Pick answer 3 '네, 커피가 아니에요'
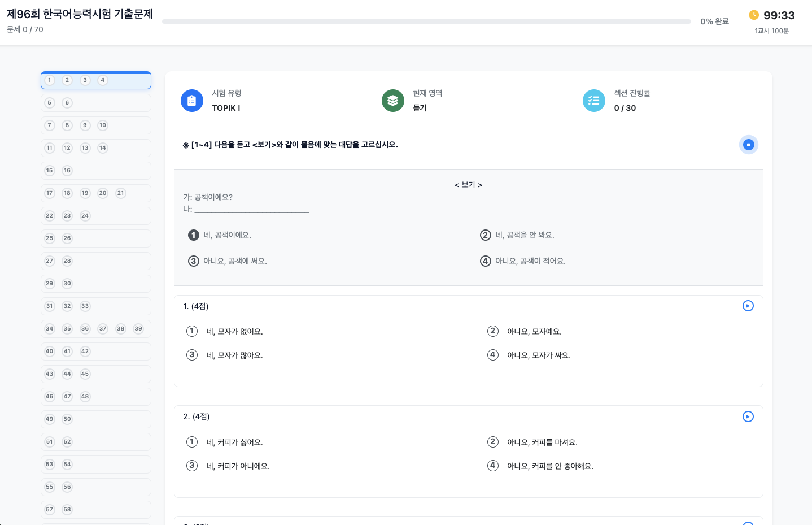The width and height of the screenshot is (812, 525). pos(192,466)
